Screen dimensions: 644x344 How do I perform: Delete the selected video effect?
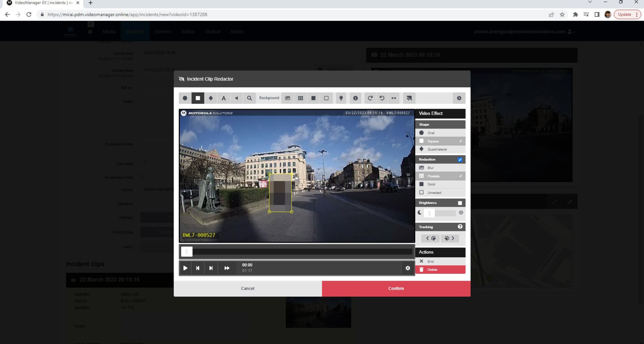click(x=440, y=270)
